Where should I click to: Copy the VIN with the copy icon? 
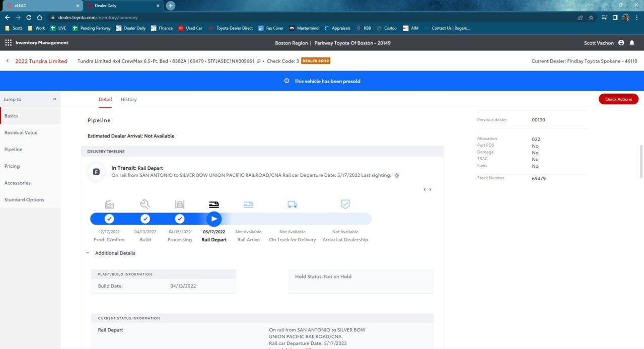click(x=258, y=61)
